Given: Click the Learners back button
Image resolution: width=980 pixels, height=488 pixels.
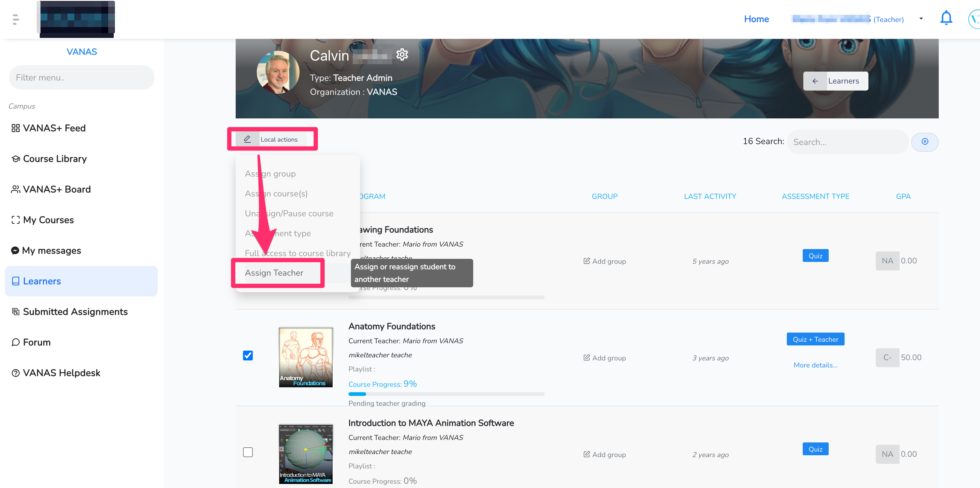Looking at the screenshot, I should (835, 81).
